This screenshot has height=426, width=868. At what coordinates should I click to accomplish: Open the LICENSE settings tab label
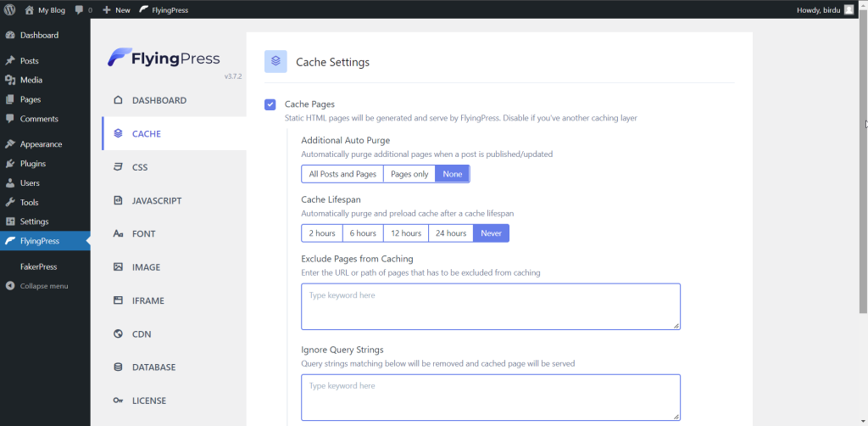click(x=149, y=401)
